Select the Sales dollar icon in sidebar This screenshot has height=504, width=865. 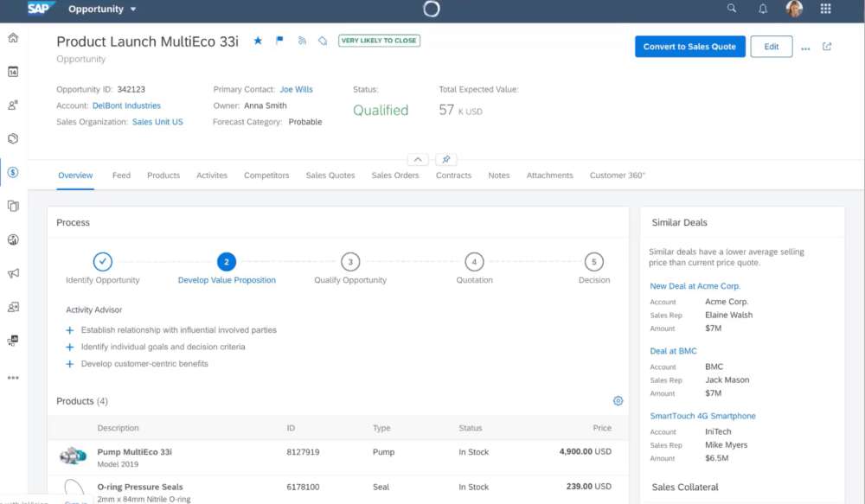point(13,173)
